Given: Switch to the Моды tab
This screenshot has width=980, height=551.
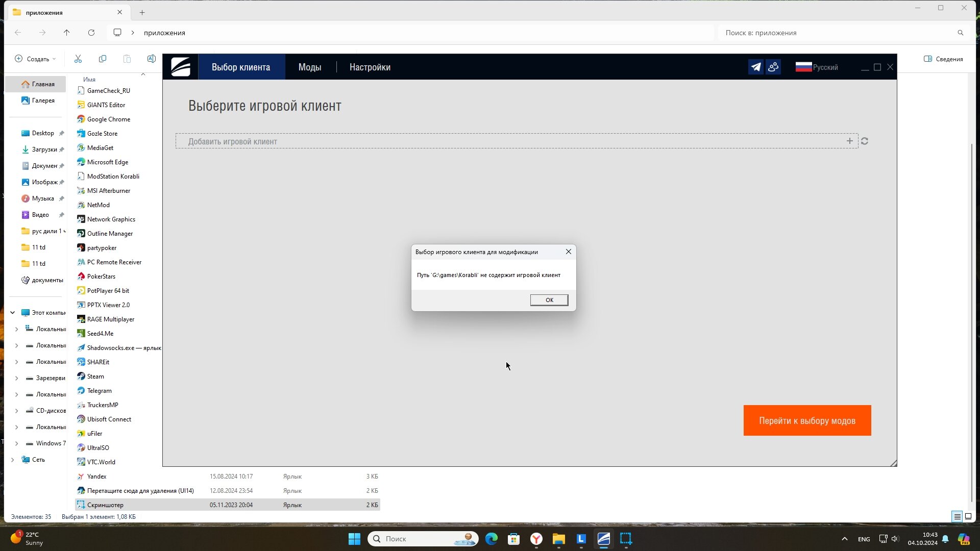Looking at the screenshot, I should click(x=310, y=67).
